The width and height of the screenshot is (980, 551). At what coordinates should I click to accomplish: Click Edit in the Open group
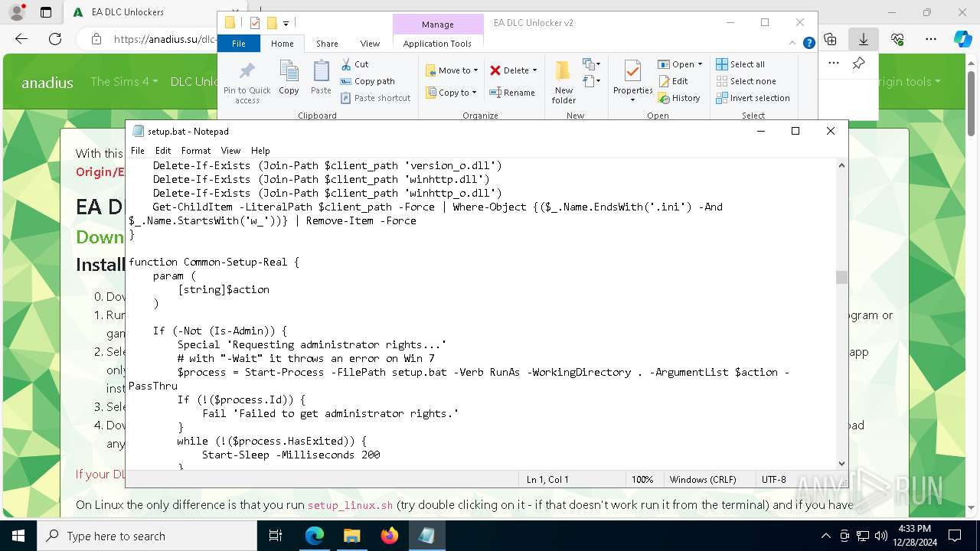tap(673, 81)
